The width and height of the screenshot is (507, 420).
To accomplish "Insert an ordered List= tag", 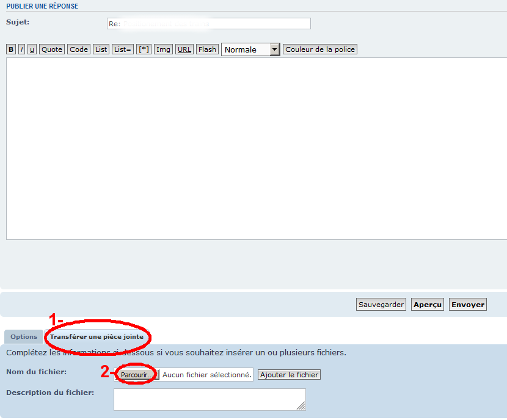I will pos(123,49).
